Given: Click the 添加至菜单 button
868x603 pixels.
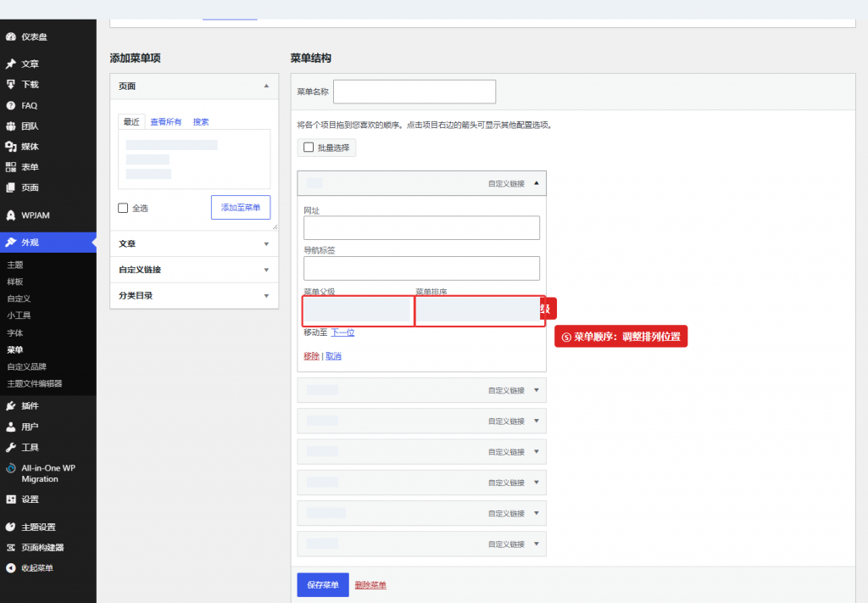Looking at the screenshot, I should [x=241, y=207].
